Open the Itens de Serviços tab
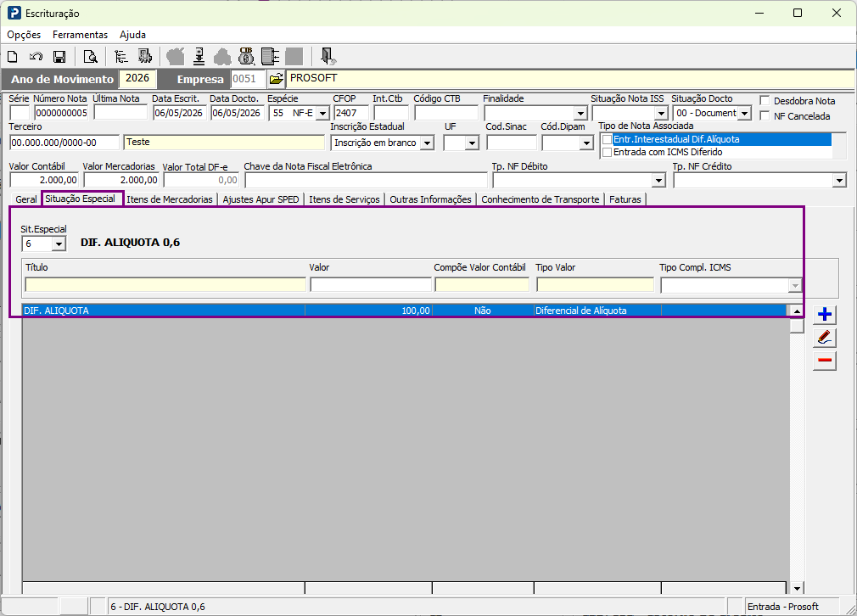Viewport: 857px width, 616px height. click(x=344, y=199)
